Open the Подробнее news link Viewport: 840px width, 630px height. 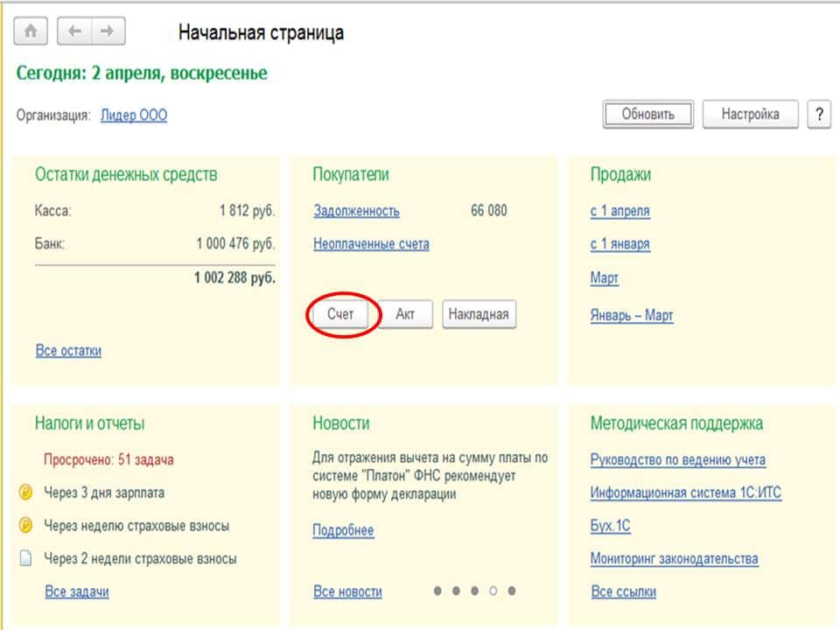tap(343, 530)
